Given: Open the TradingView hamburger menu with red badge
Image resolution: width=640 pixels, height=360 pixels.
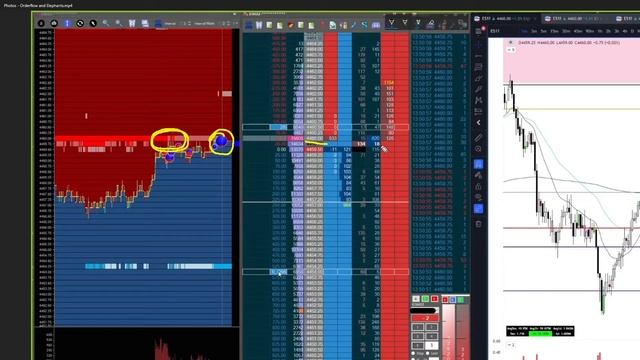Looking at the screenshot, I should click(x=479, y=31).
